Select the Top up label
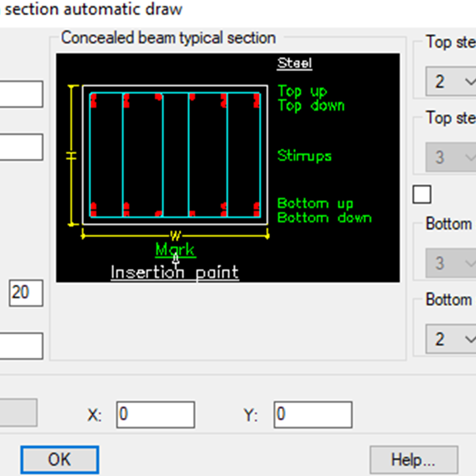This screenshot has width=476, height=476. pos(302,91)
